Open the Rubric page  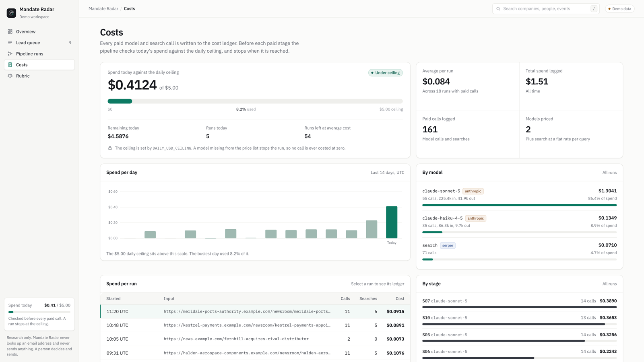click(39, 76)
